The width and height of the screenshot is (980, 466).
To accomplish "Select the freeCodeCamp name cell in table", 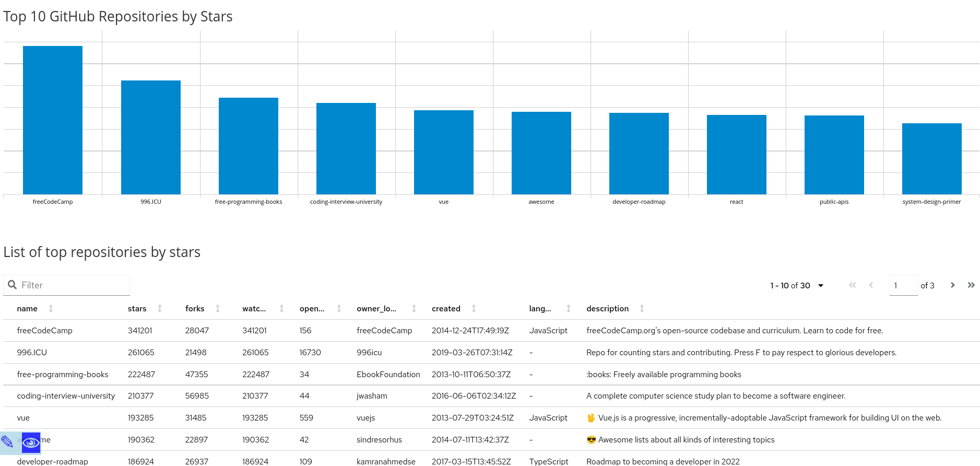I will click(x=44, y=331).
